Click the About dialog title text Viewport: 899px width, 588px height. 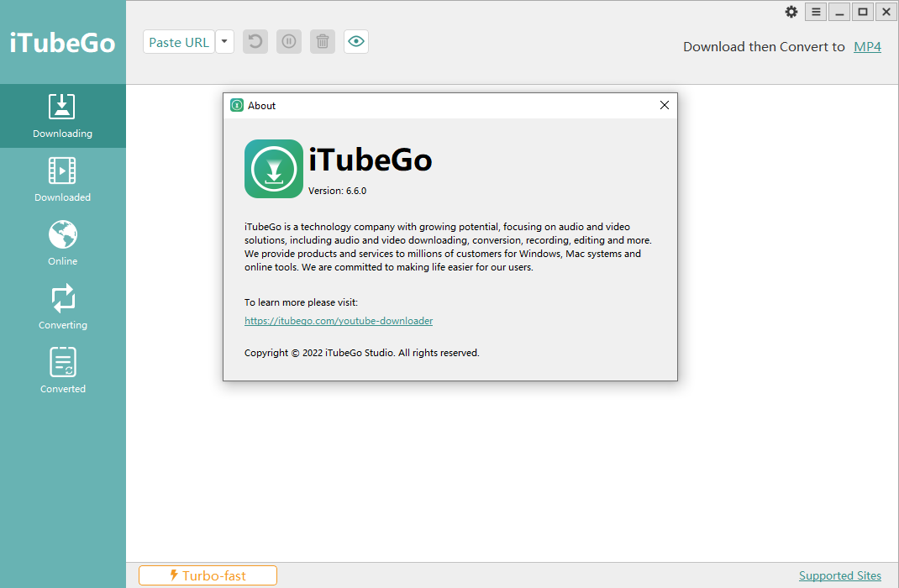pyautogui.click(x=261, y=106)
